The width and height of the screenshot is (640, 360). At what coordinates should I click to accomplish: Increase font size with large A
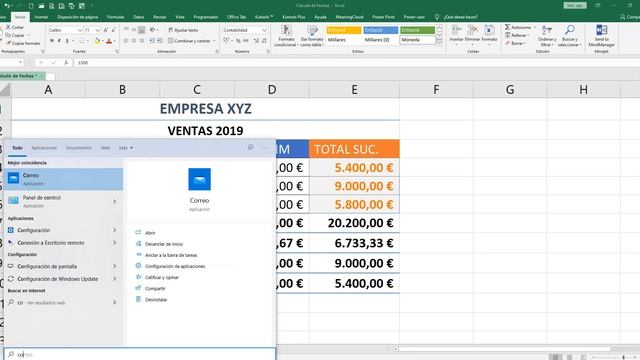(x=106, y=30)
